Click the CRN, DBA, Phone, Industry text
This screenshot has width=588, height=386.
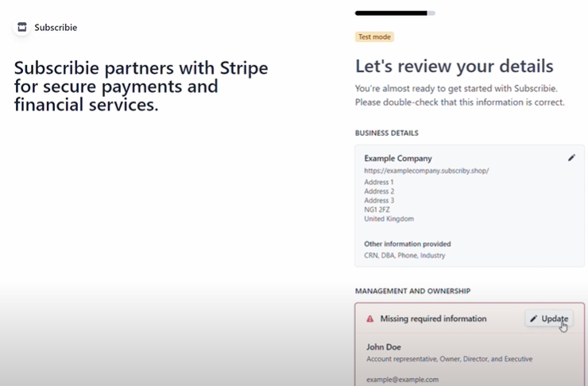pyautogui.click(x=404, y=255)
